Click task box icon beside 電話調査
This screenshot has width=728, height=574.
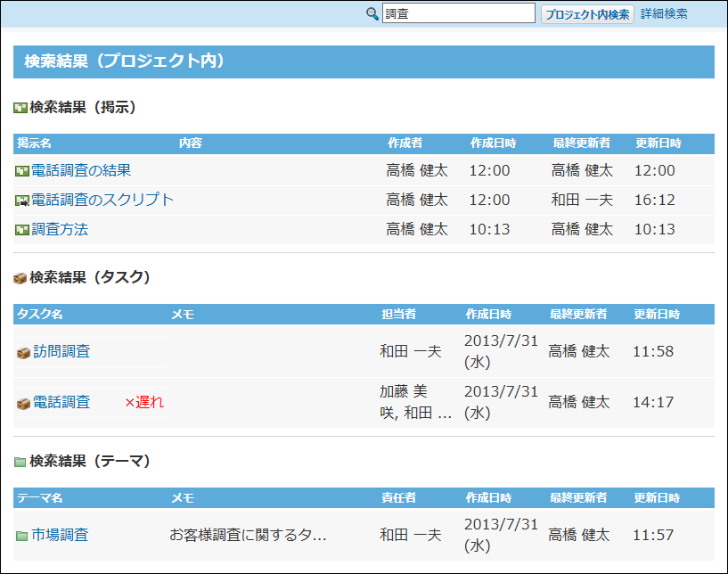tap(23, 403)
